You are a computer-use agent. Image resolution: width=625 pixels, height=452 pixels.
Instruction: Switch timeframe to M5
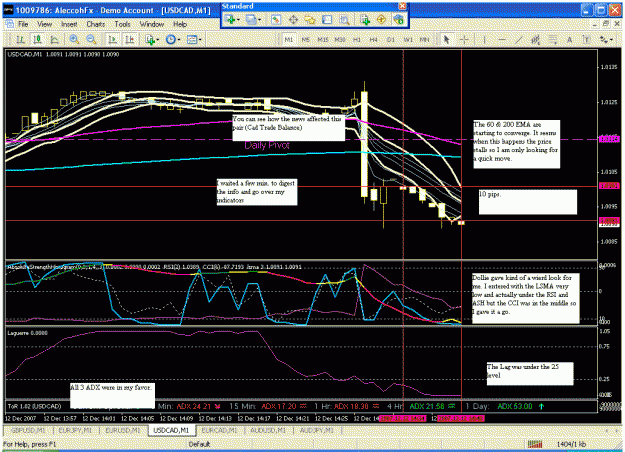pos(305,39)
